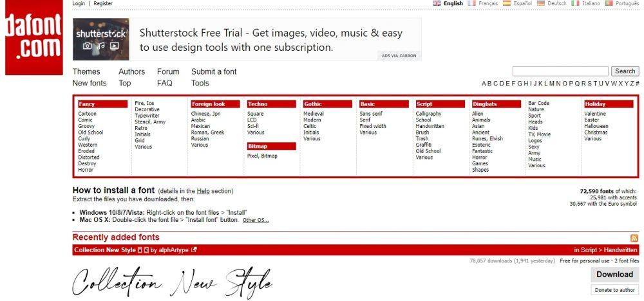644x301 pixels.
Task: Open the Fixed width theme
Action: click(373, 126)
